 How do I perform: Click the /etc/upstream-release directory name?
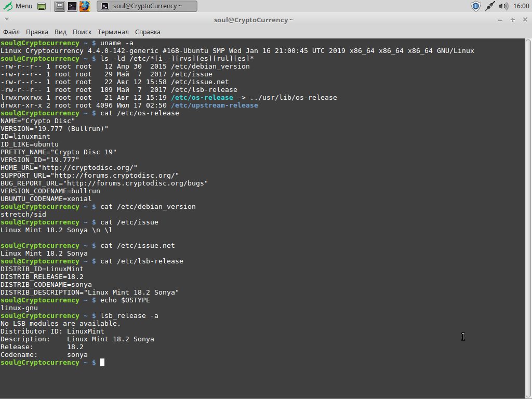[215, 105]
